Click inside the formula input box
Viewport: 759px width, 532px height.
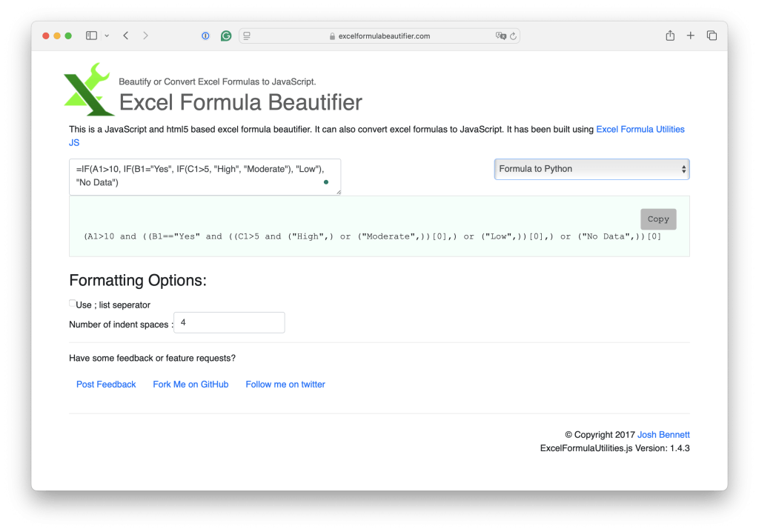205,176
